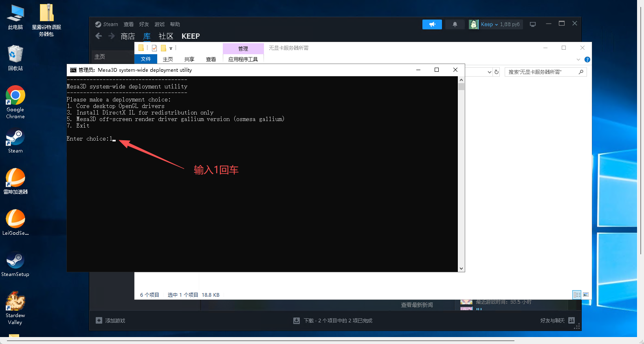Image resolution: width=644 pixels, height=344 pixels.
Task: Open the Steam 好友 menu
Action: click(x=144, y=24)
